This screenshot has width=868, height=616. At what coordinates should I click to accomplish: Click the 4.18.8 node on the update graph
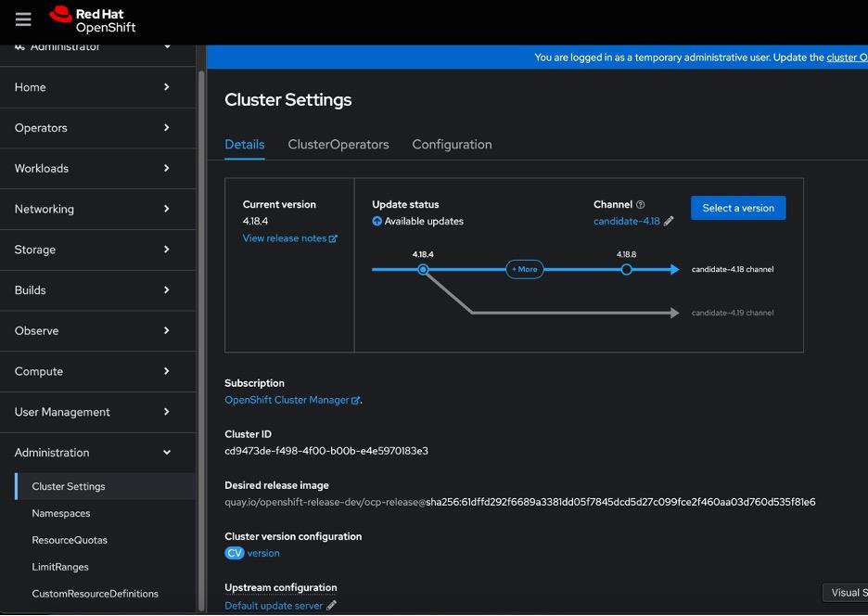click(x=626, y=268)
